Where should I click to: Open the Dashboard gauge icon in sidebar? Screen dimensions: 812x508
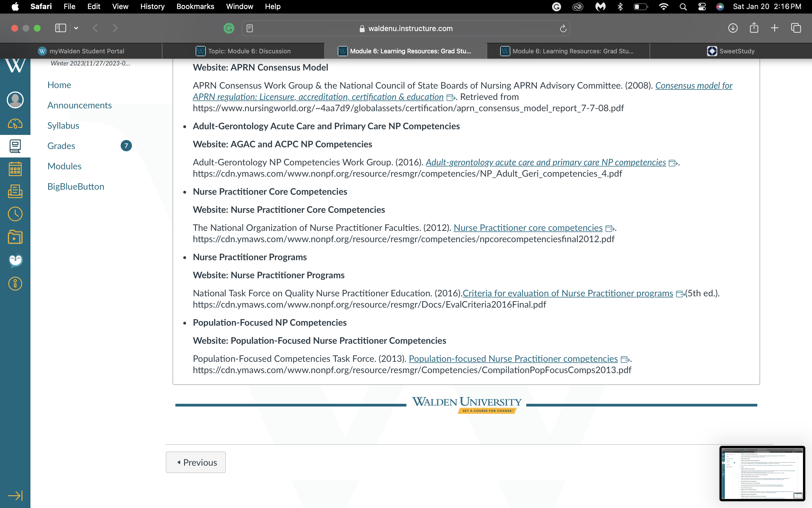point(15,124)
